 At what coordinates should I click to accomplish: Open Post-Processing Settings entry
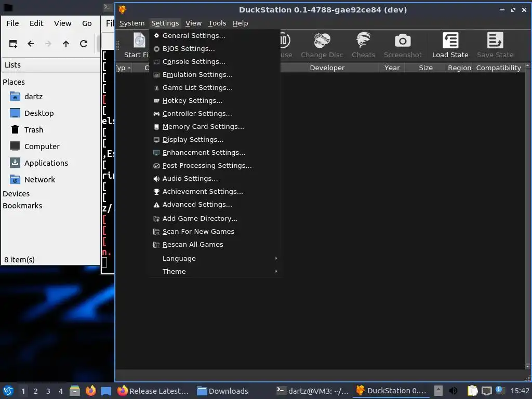click(x=215, y=165)
